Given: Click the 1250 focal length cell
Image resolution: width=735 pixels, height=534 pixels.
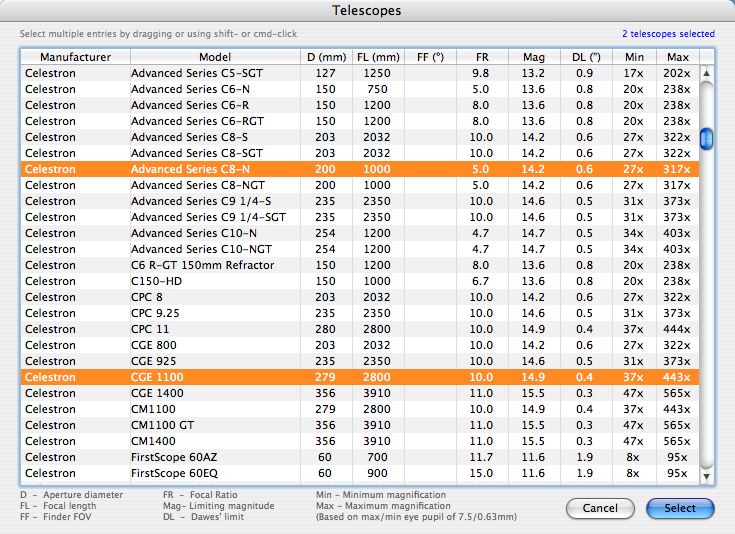Looking at the screenshot, I should 377,73.
